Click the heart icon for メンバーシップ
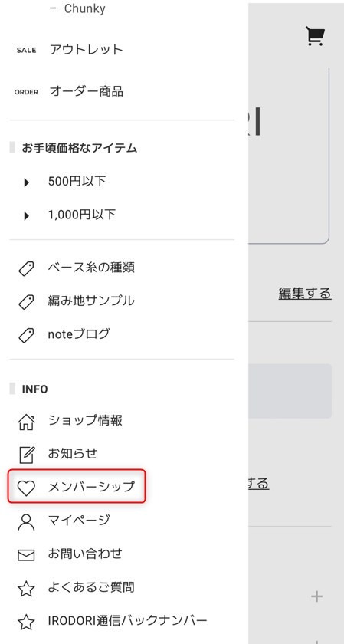The width and height of the screenshot is (344, 644). (x=27, y=488)
